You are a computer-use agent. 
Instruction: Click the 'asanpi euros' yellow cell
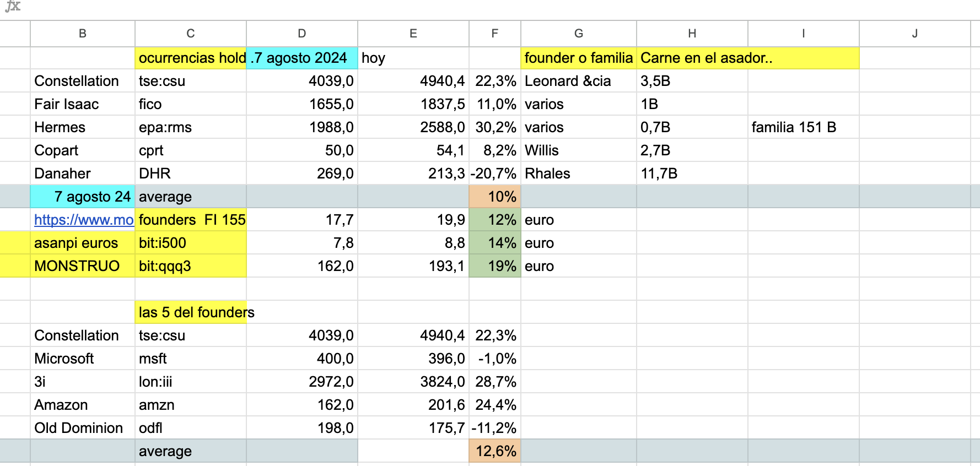tap(83, 243)
